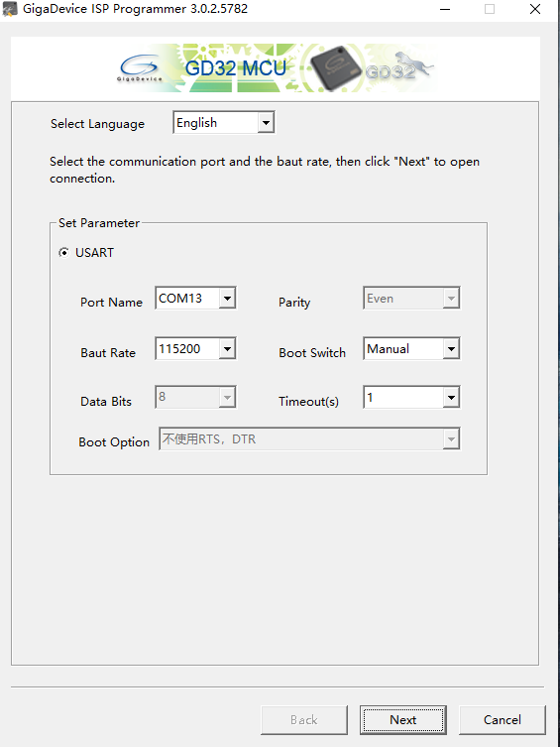The height and width of the screenshot is (747, 560).
Task: Minimize the ISP Programmer window
Action: (445, 9)
